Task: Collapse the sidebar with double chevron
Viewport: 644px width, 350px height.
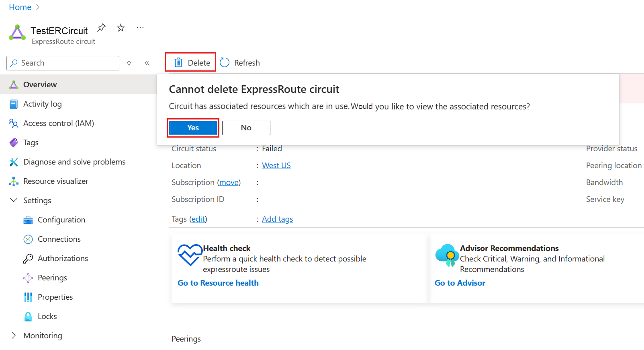Action: [x=147, y=63]
